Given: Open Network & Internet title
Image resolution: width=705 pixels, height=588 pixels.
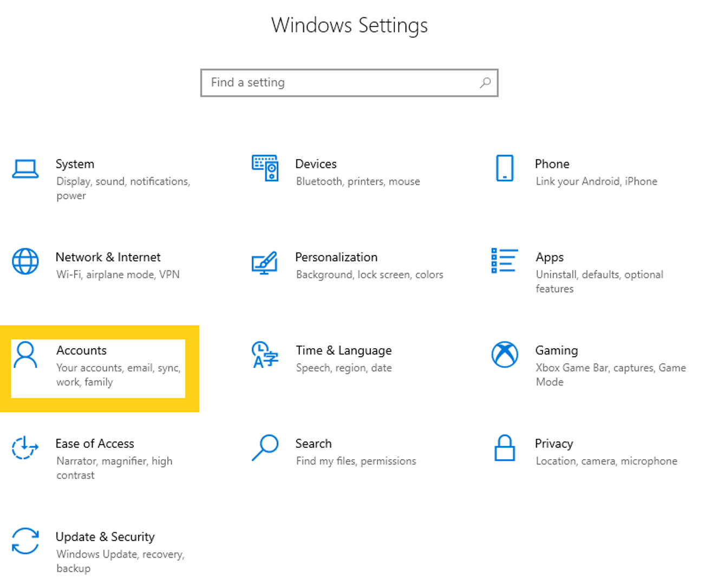Looking at the screenshot, I should coord(108,257).
